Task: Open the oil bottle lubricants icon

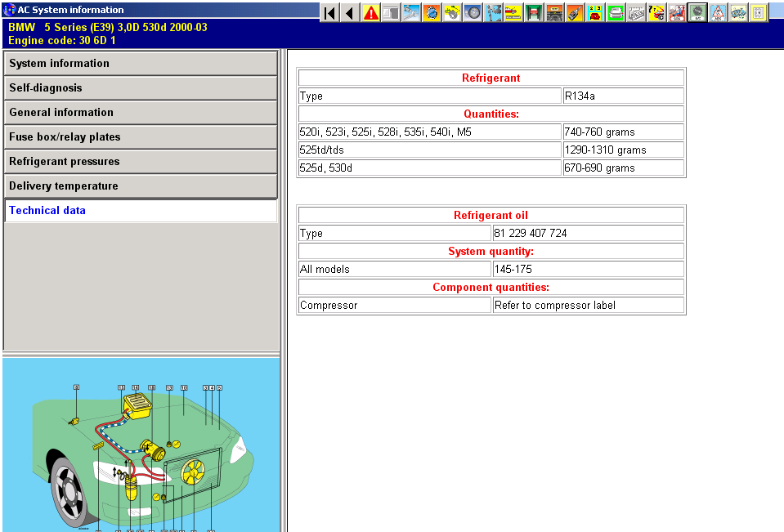Action: 575,13
